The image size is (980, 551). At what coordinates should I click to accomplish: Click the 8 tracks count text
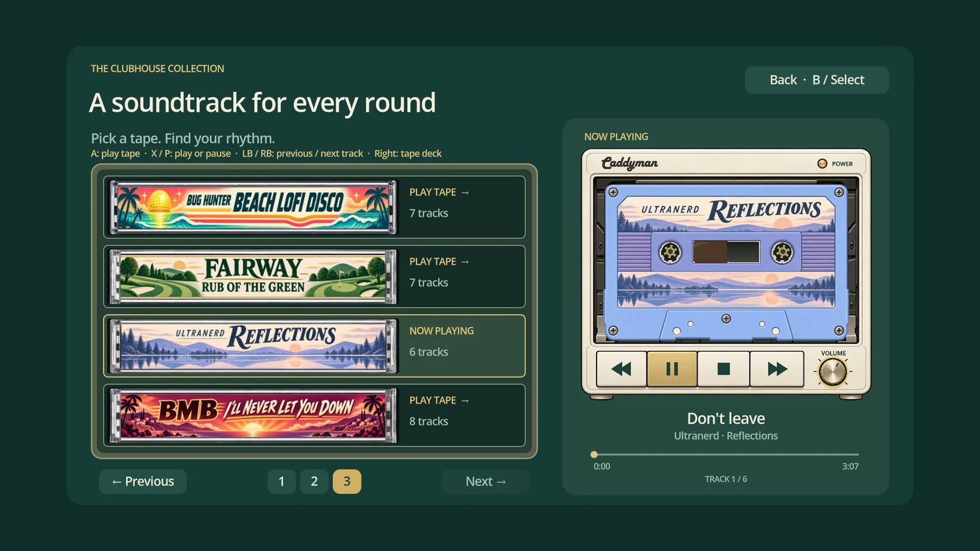pos(429,421)
